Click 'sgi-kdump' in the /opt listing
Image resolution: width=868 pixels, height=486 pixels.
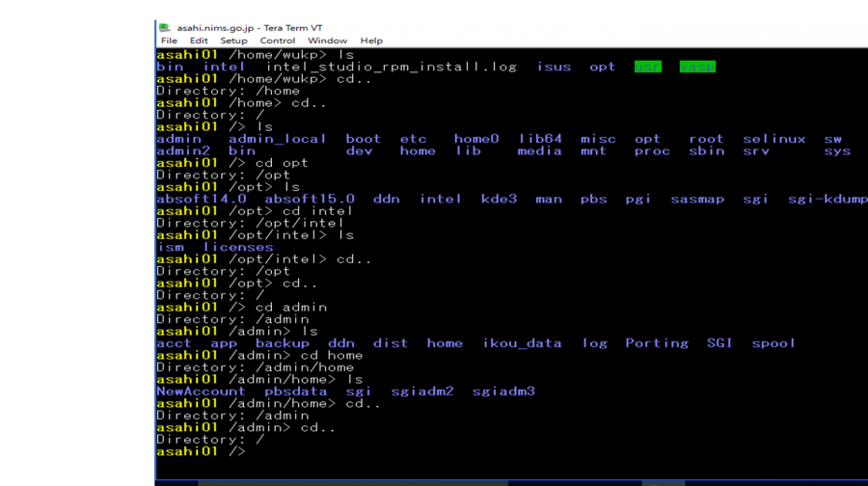[x=827, y=200]
